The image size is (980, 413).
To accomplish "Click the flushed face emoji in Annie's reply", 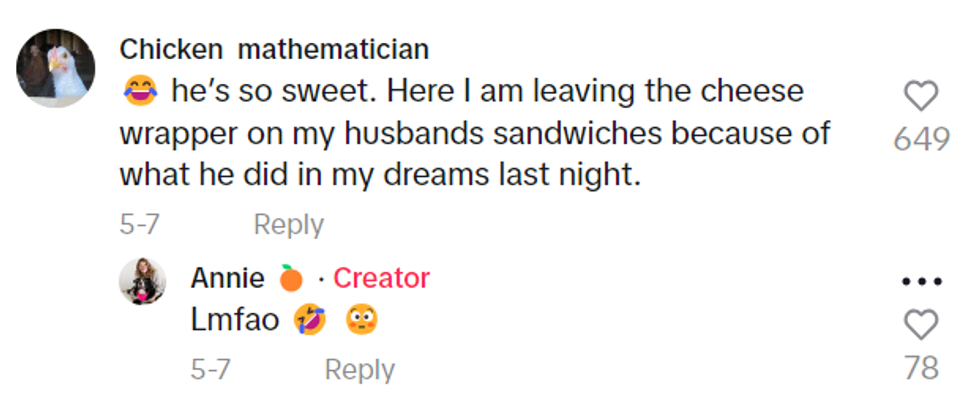I will click(360, 321).
